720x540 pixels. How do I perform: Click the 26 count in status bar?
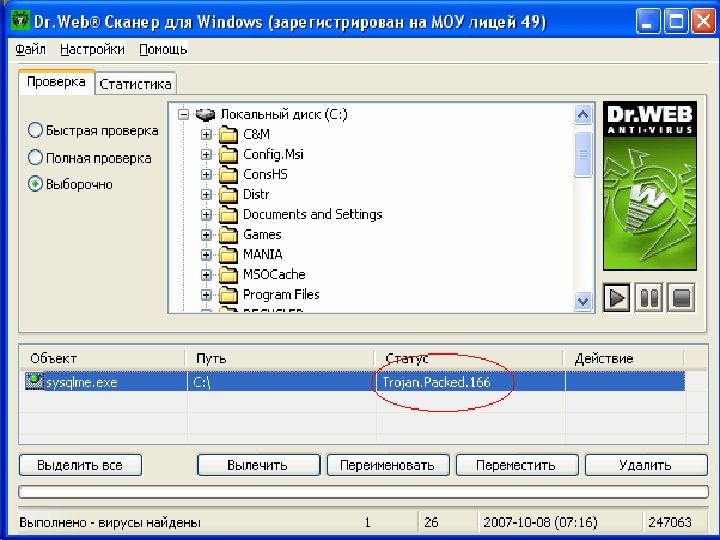(x=431, y=522)
